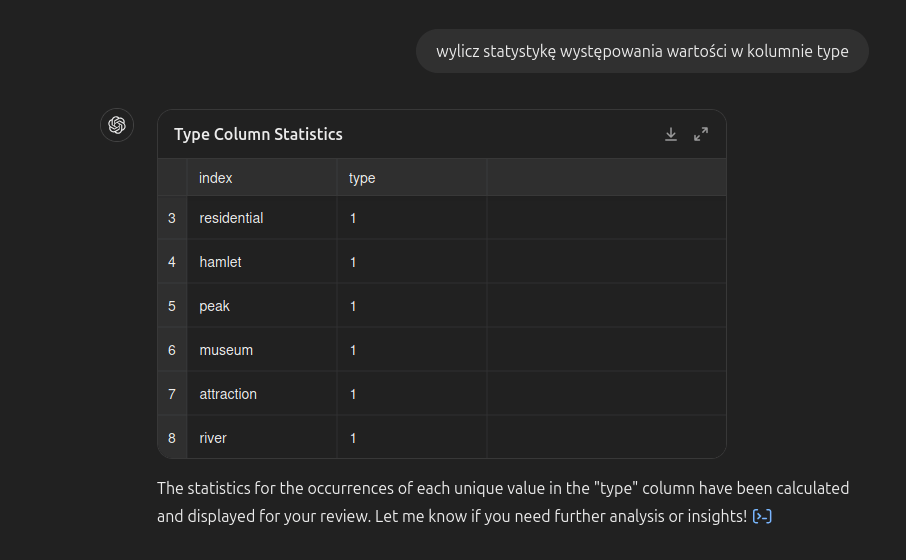The height and width of the screenshot is (560, 906).
Task: Open the view analysis code link icon
Action: point(762,516)
